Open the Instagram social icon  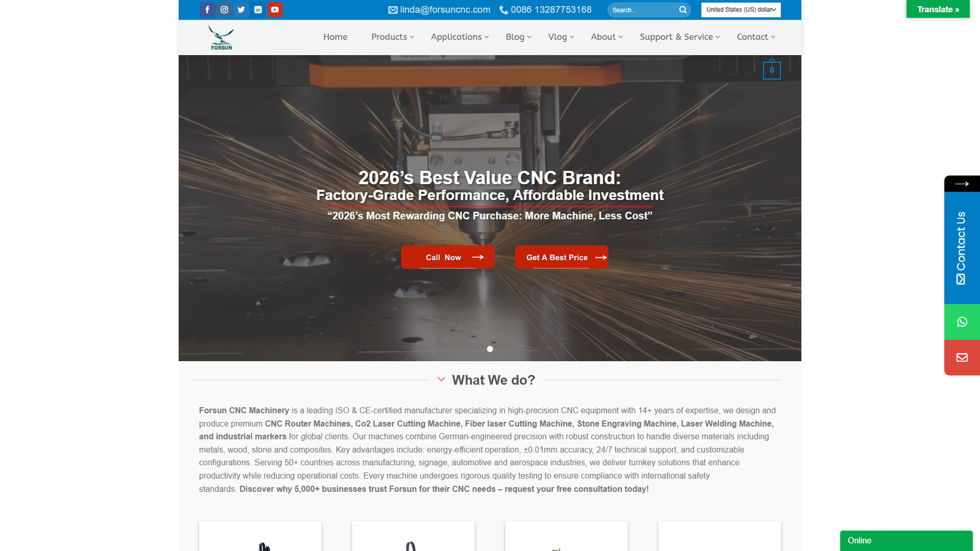point(224,10)
